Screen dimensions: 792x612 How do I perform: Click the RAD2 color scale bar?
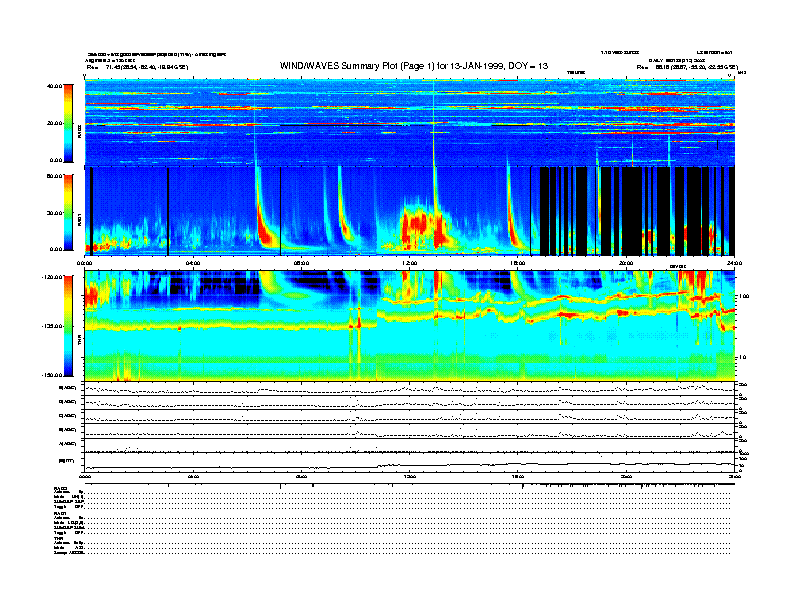[x=68, y=124]
